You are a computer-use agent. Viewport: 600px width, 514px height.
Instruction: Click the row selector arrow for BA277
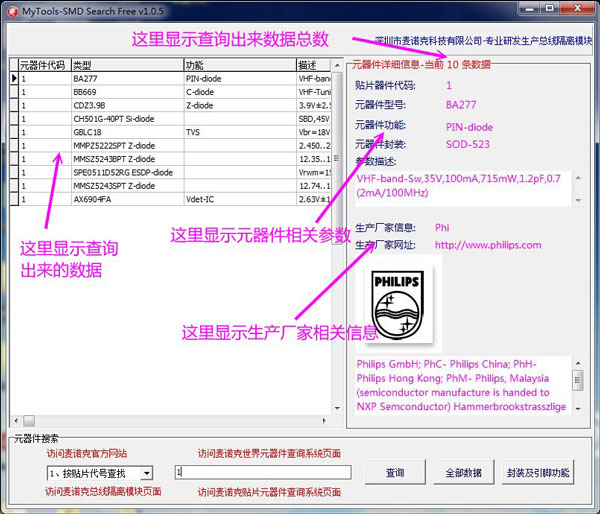(x=14, y=78)
